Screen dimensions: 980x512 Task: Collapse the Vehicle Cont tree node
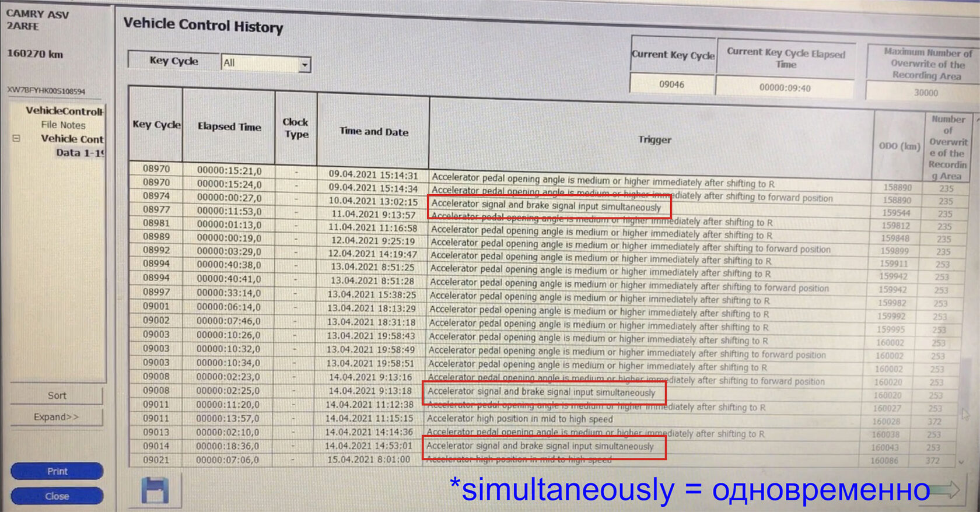point(16,139)
